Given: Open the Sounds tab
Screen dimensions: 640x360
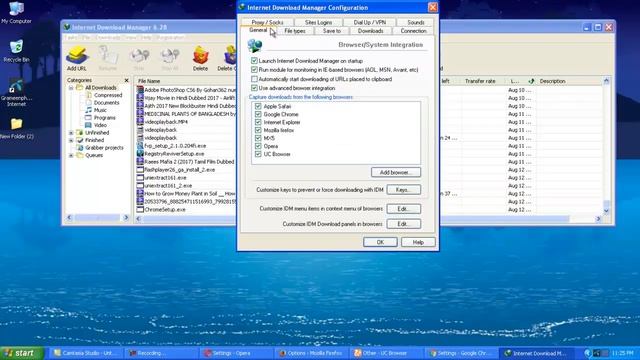Looking at the screenshot, I should [x=416, y=22].
